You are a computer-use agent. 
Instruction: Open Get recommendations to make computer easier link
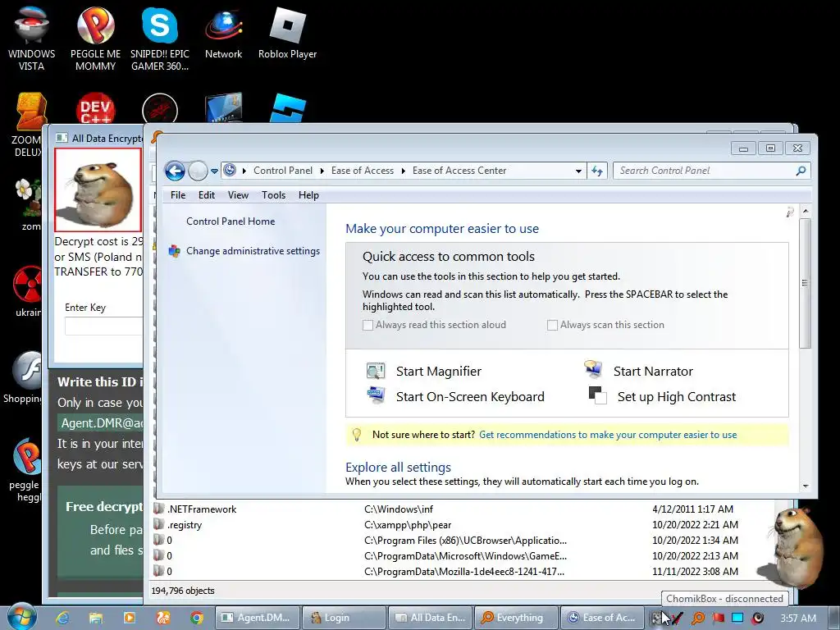pyautogui.click(x=608, y=435)
